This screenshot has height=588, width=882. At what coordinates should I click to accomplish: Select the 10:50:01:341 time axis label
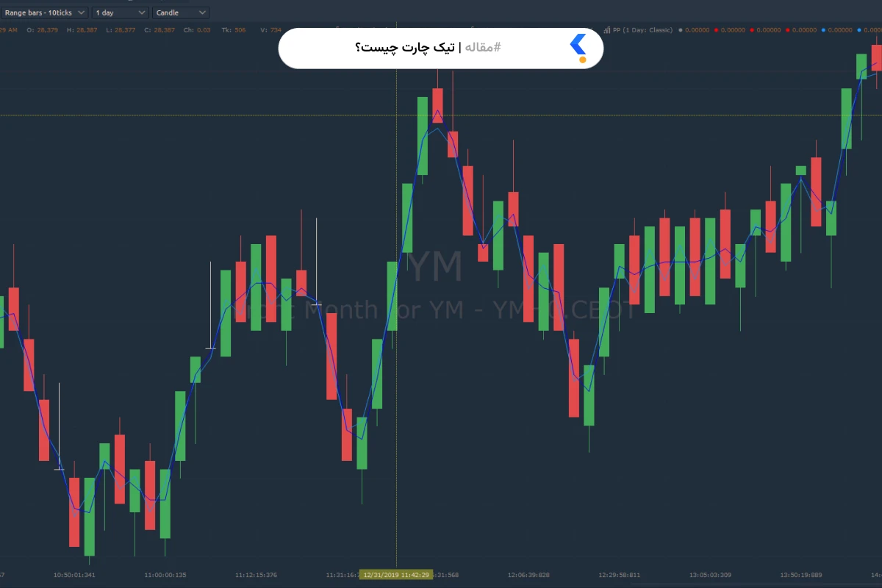coord(74,575)
